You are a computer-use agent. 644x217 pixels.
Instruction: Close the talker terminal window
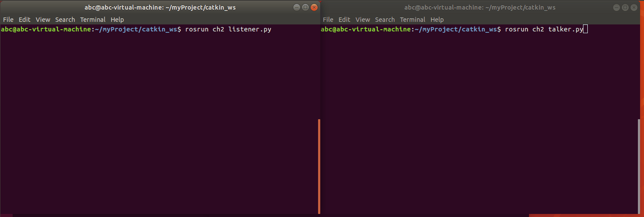click(634, 7)
